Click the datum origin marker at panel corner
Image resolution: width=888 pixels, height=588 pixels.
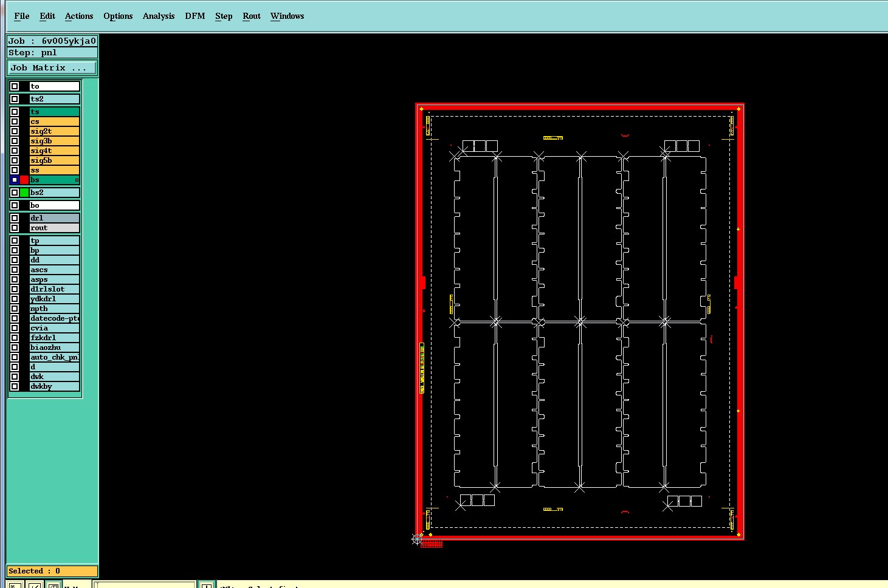click(x=417, y=539)
